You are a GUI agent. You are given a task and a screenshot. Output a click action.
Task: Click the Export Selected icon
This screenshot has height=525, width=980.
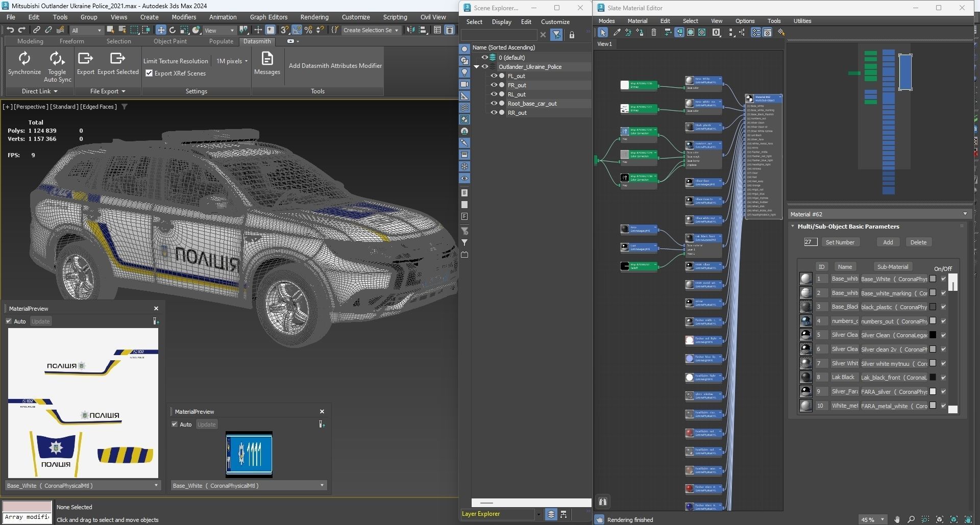coord(117,58)
